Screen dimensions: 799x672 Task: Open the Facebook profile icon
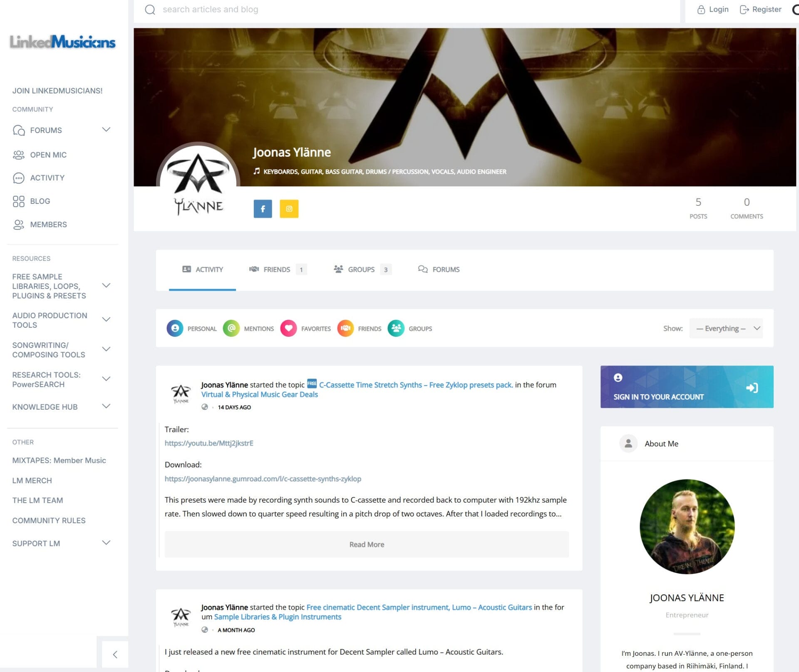(x=263, y=209)
